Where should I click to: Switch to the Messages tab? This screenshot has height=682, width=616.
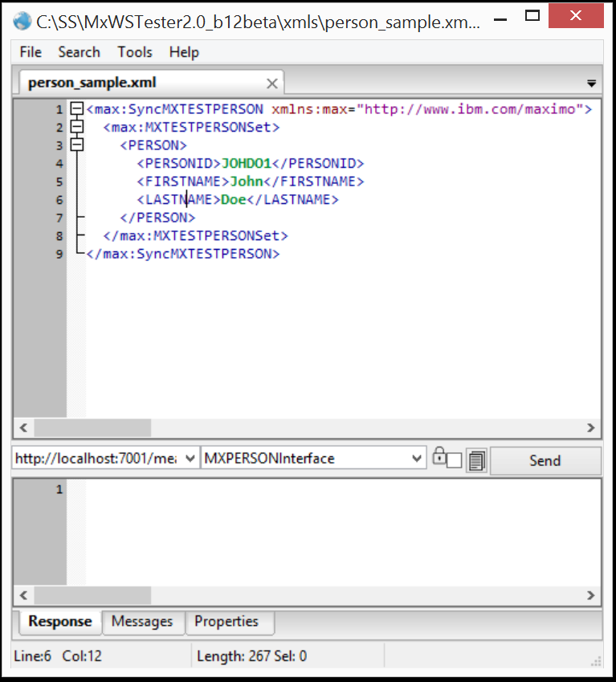(x=142, y=621)
